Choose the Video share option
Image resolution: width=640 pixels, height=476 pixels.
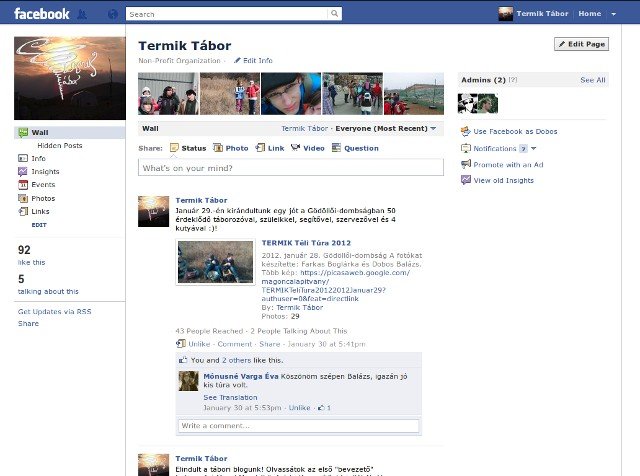308,148
